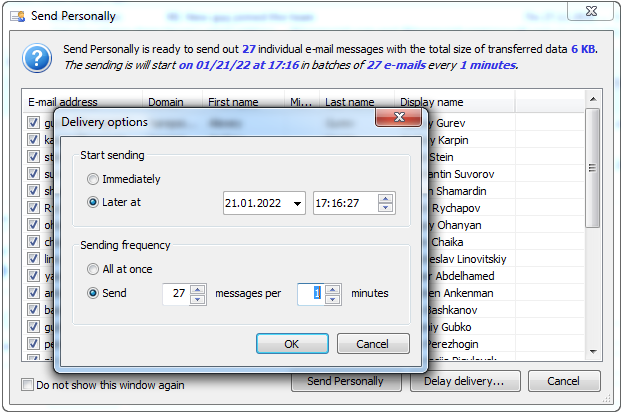Viewport: 623px width, 414px height.
Task: Select the Ankenman display name cell
Action: pos(471,293)
